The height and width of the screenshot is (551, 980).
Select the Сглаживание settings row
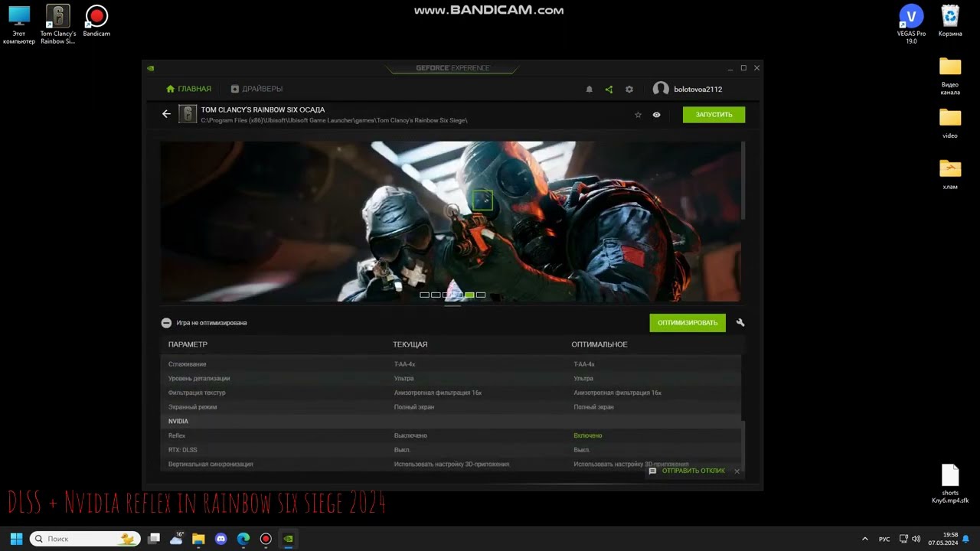click(x=451, y=364)
